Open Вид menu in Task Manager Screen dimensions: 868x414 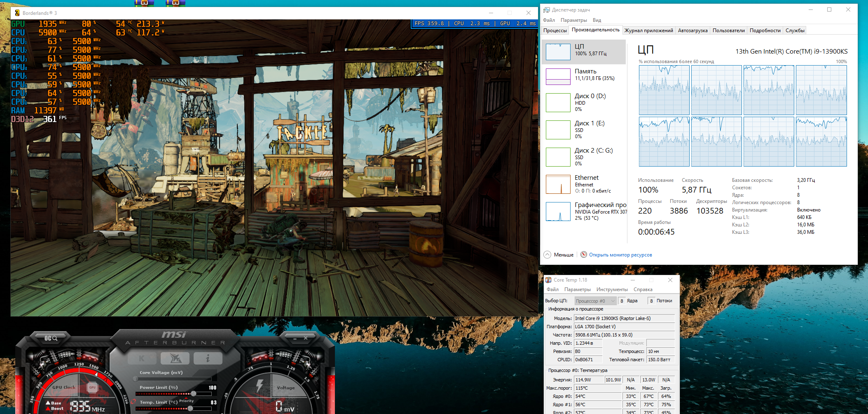(x=597, y=20)
